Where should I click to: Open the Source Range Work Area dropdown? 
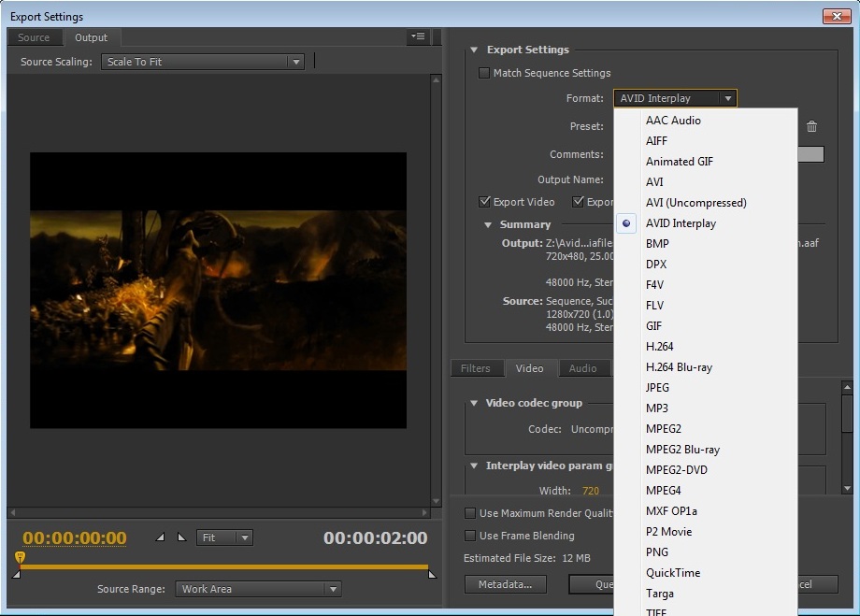point(258,589)
